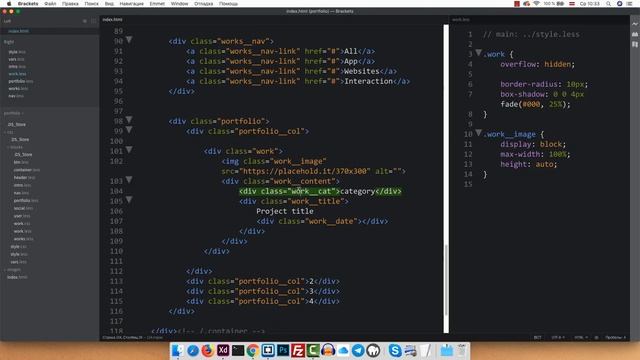The height and width of the screenshot is (360, 640).
Task: Open the green C app in the dock
Action: tap(313, 350)
